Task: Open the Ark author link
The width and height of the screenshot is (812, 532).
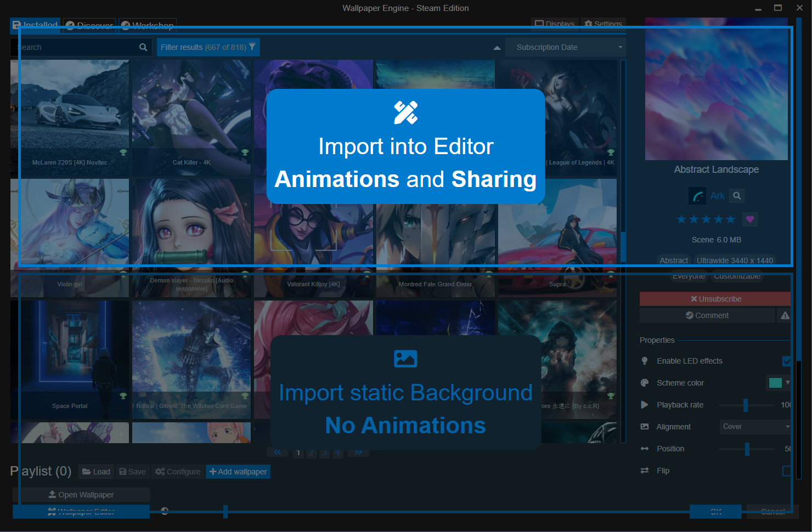Action: click(x=718, y=196)
